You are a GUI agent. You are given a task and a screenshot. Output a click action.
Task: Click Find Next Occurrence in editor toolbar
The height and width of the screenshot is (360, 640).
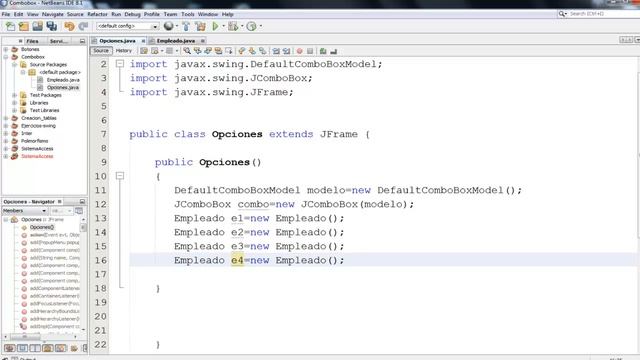[208, 51]
